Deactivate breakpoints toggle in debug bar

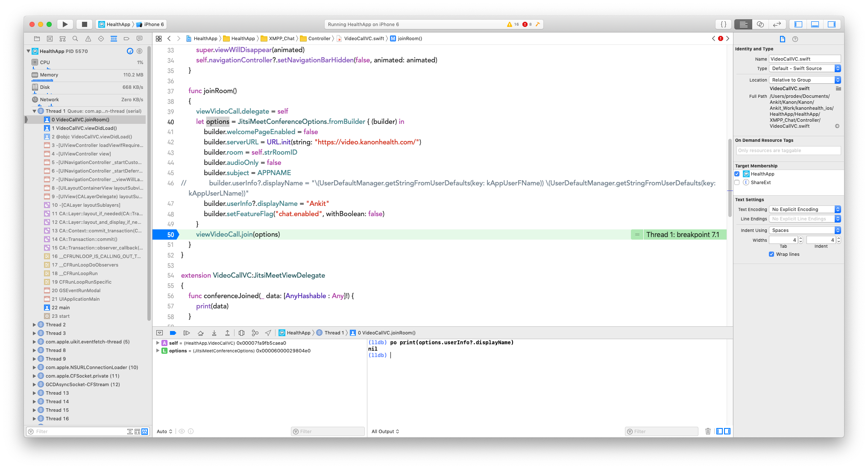173,333
